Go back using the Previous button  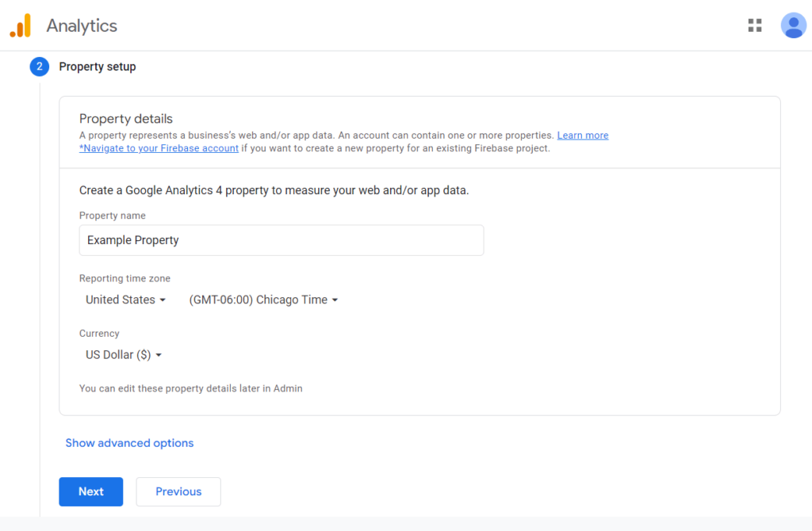[x=178, y=491]
